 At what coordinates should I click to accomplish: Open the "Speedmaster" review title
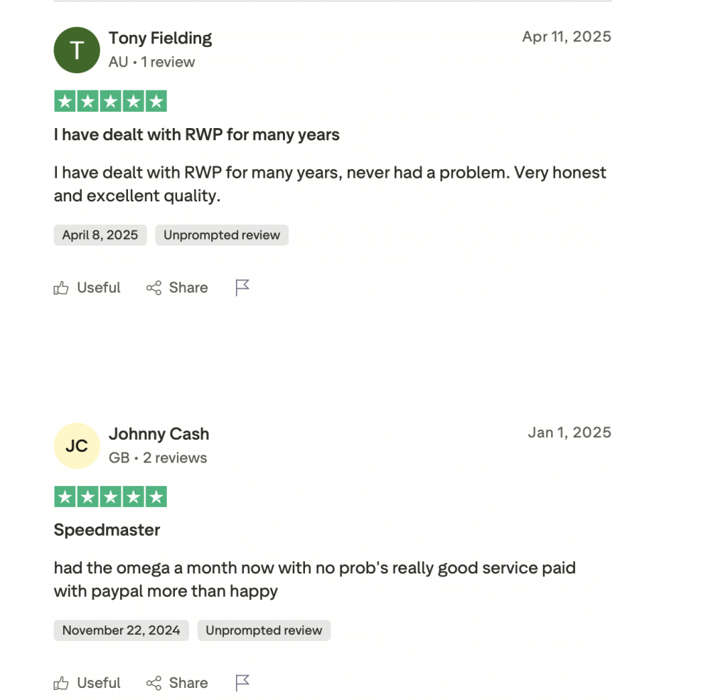coord(107,530)
